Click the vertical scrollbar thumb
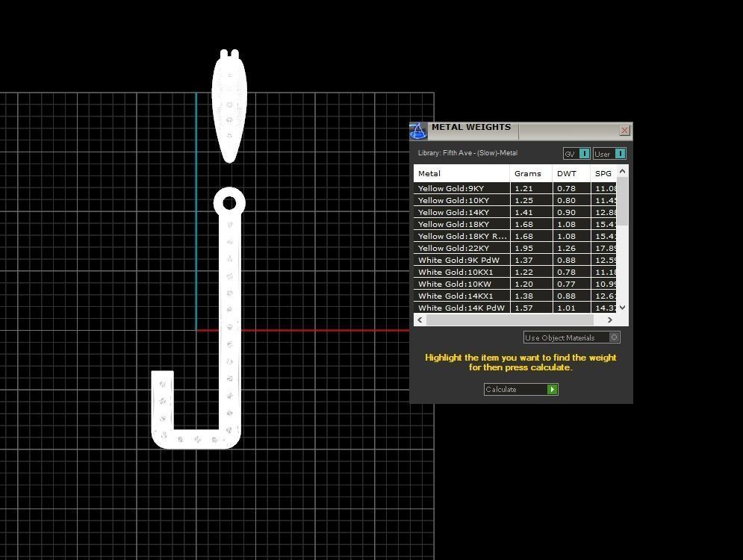 point(623,202)
